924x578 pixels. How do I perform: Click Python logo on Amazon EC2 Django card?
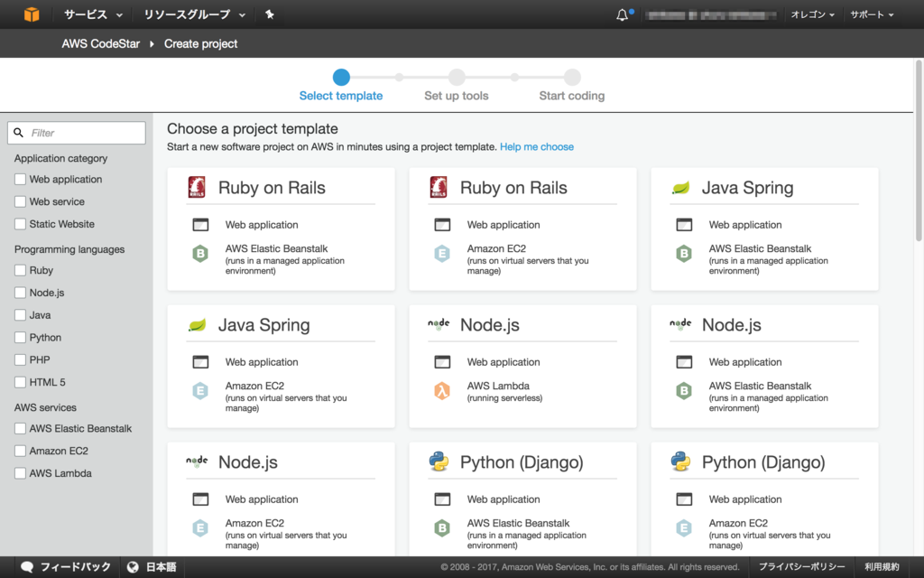click(680, 461)
